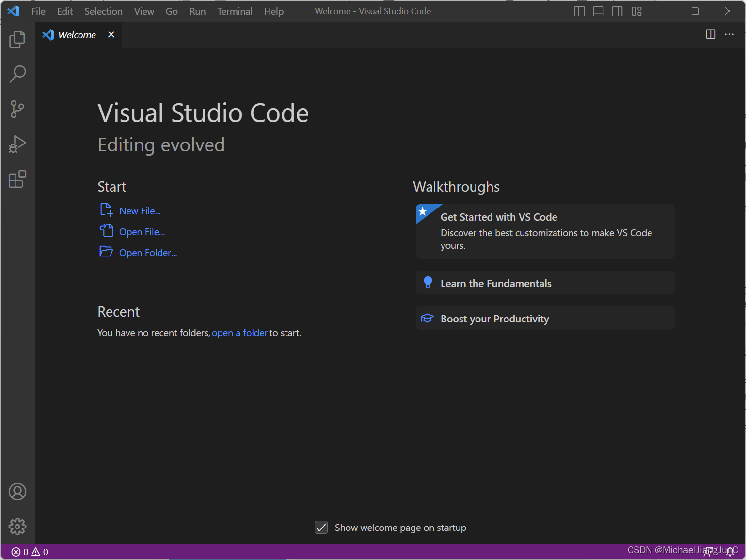The width and height of the screenshot is (746, 560).
Task: Click the VS Code logo in title bar
Action: click(13, 11)
